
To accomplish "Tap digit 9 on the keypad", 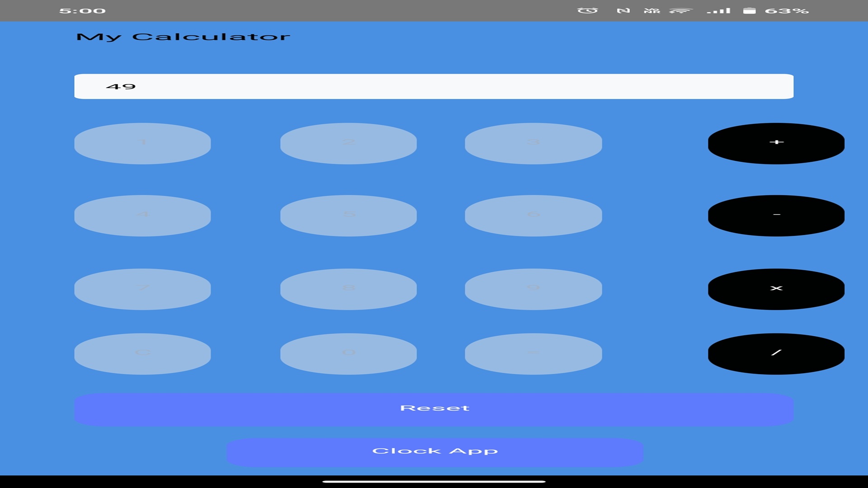I will tap(533, 289).
